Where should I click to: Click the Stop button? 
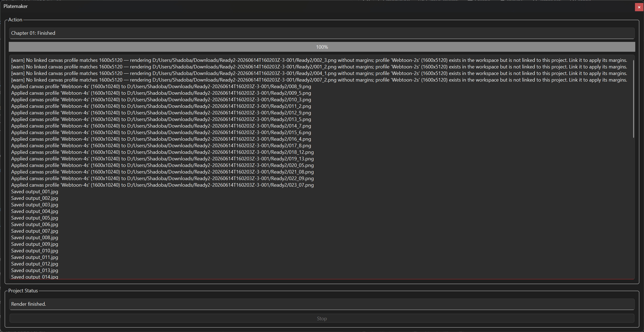coord(322,318)
